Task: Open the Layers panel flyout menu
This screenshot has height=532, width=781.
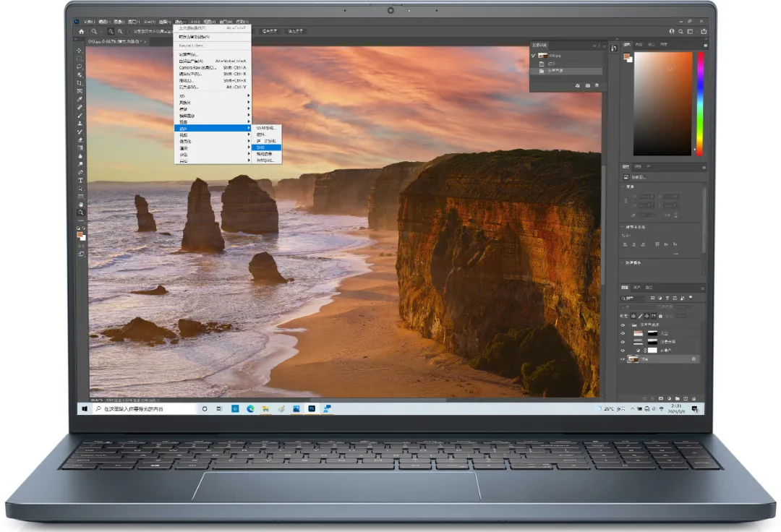Action: pos(703,288)
